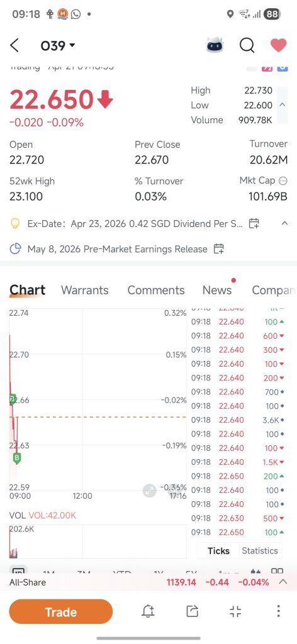
Task: Collapse the High/Low/Volume quote panel chevron
Action: (282, 105)
